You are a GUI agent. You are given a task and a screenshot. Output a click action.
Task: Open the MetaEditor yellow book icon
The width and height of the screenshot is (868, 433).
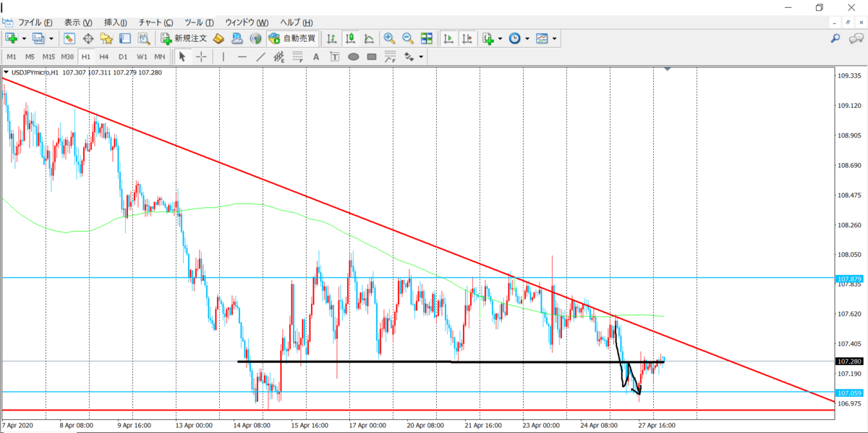pos(219,38)
